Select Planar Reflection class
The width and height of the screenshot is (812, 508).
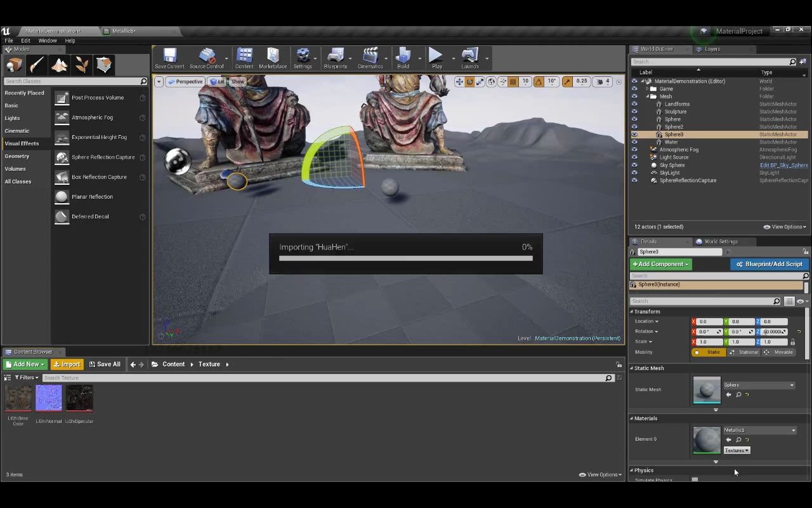(x=92, y=197)
